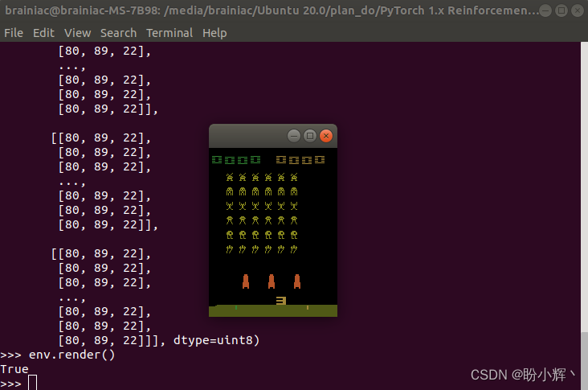Open the View menu

(x=77, y=33)
